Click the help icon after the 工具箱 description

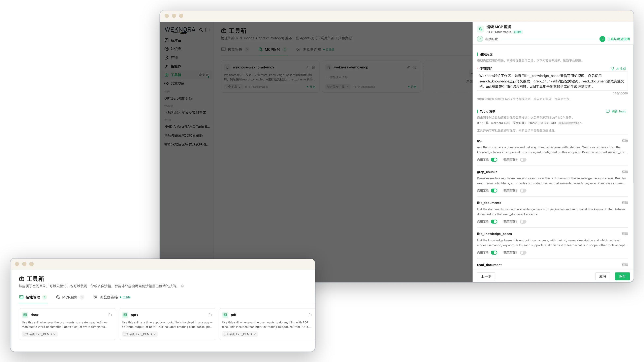click(183, 286)
